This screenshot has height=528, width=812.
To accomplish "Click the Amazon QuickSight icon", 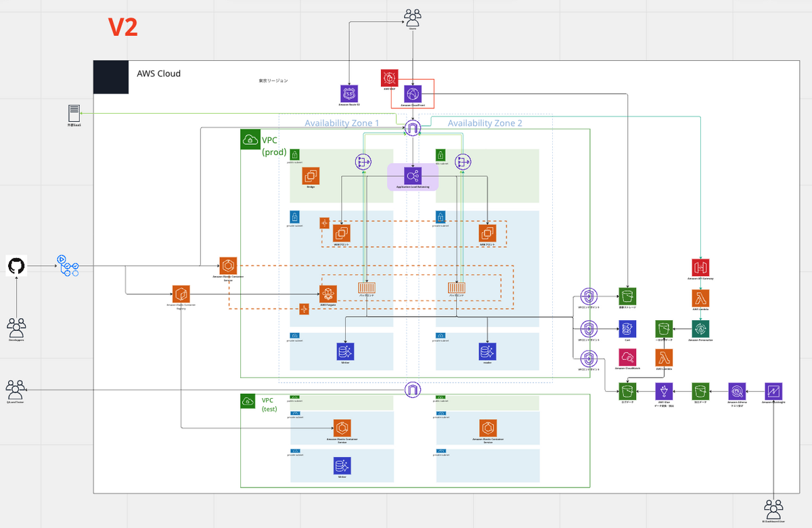I will click(773, 391).
